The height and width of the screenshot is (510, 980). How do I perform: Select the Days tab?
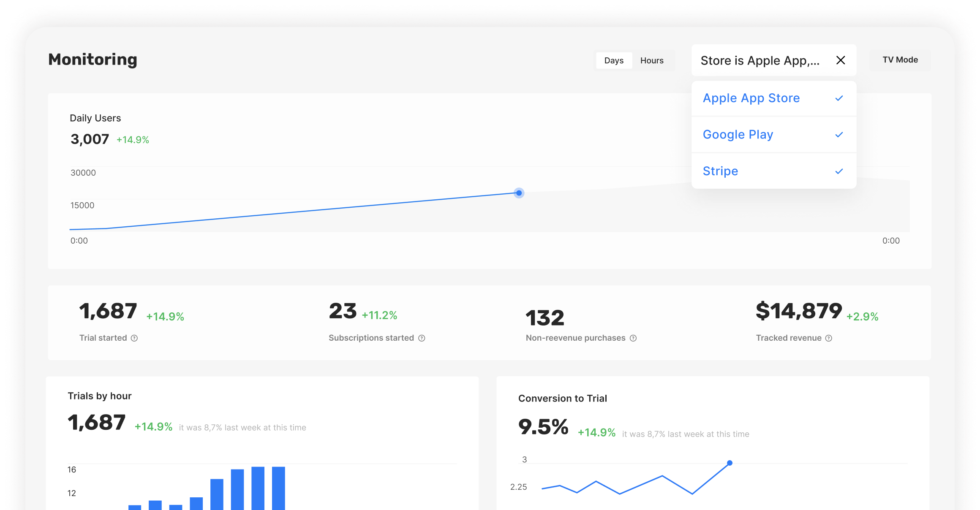tap(614, 60)
